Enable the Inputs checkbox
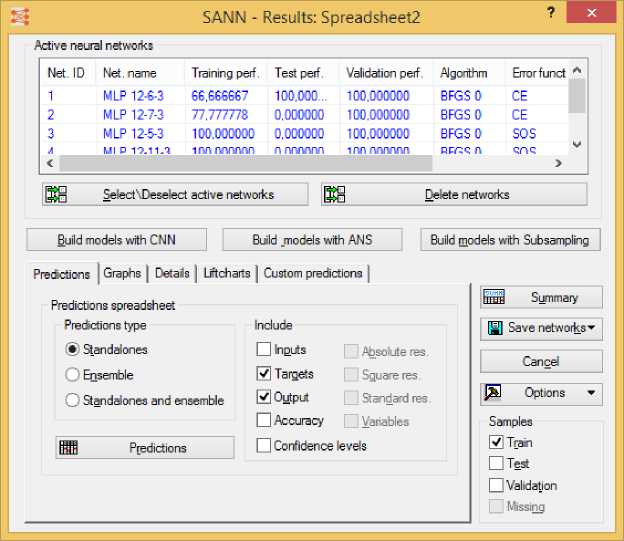Viewport: 624px width, 541px height. (x=264, y=350)
